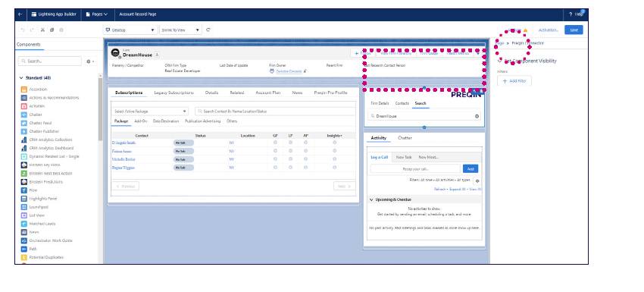Select the Chatter Feed component icon
Screen dimensions: 644x292
click(23, 123)
